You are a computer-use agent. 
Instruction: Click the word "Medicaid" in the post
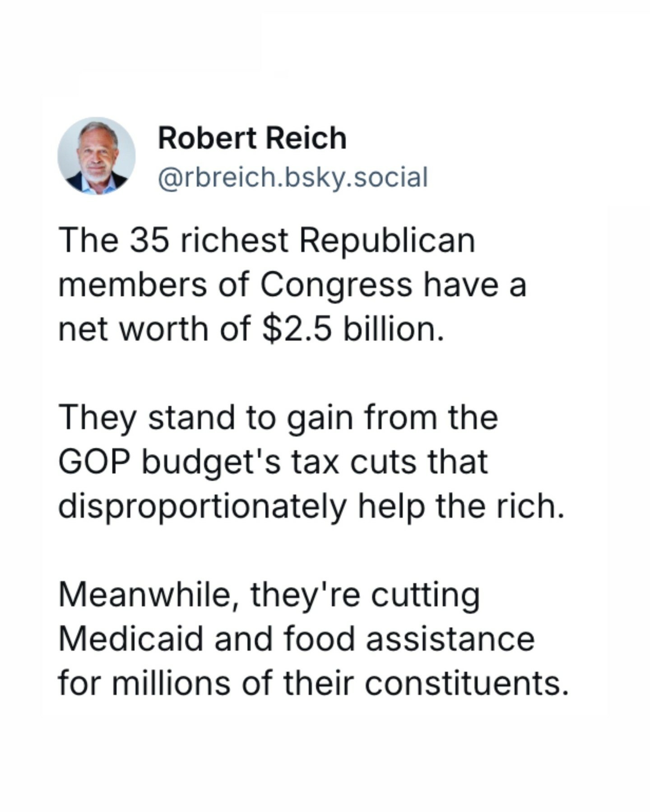[x=131, y=639]
